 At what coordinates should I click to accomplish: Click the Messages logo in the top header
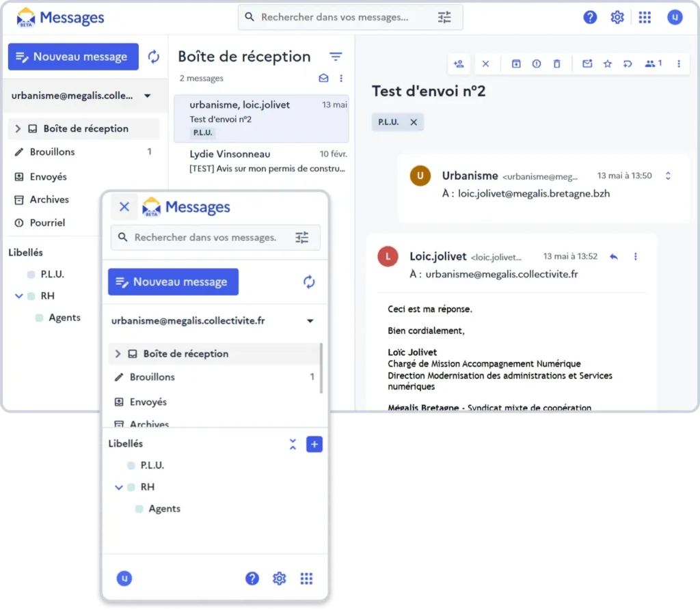[60, 17]
